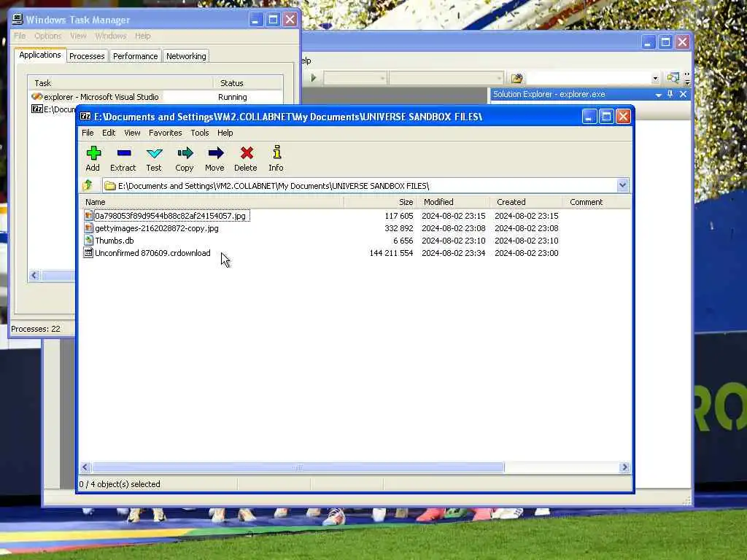Click the Comment column header

point(597,202)
